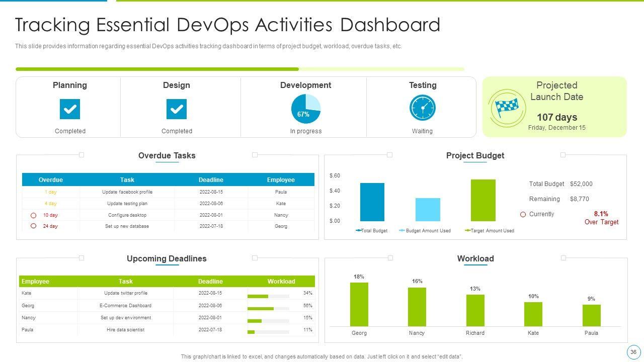Viewport: 644px width, 362px height.
Task: Click the "Over Target" label
Action: point(602,222)
